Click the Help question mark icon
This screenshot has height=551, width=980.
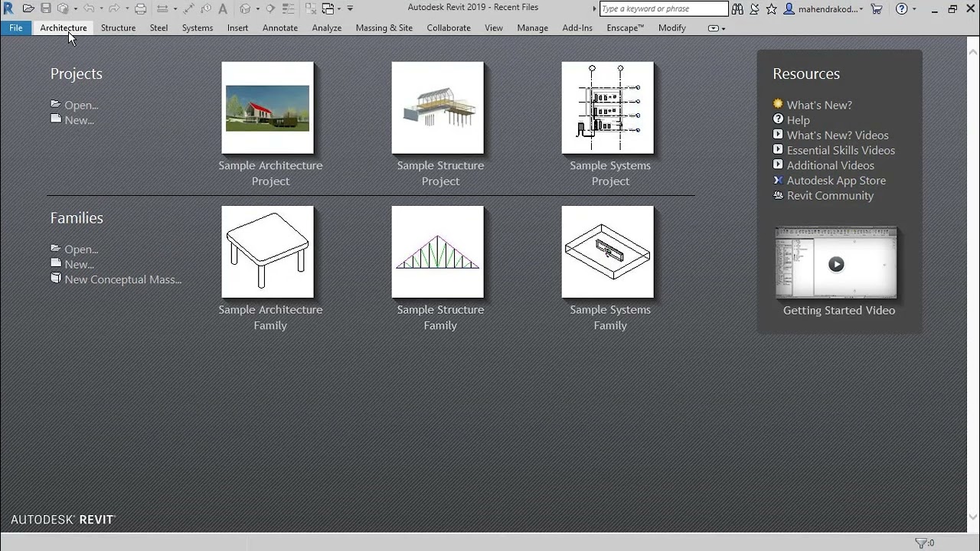[901, 8]
